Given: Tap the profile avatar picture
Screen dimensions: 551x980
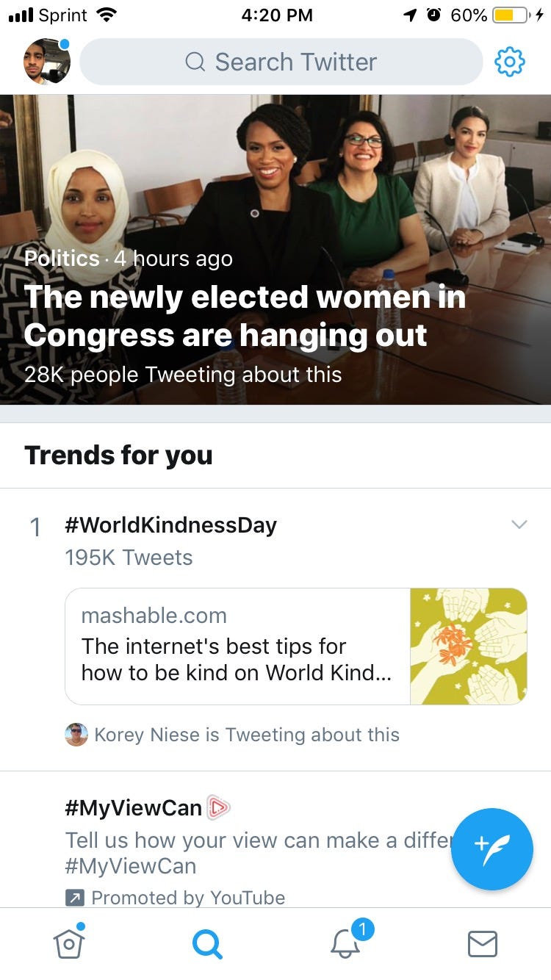Looking at the screenshot, I should pos(47,62).
